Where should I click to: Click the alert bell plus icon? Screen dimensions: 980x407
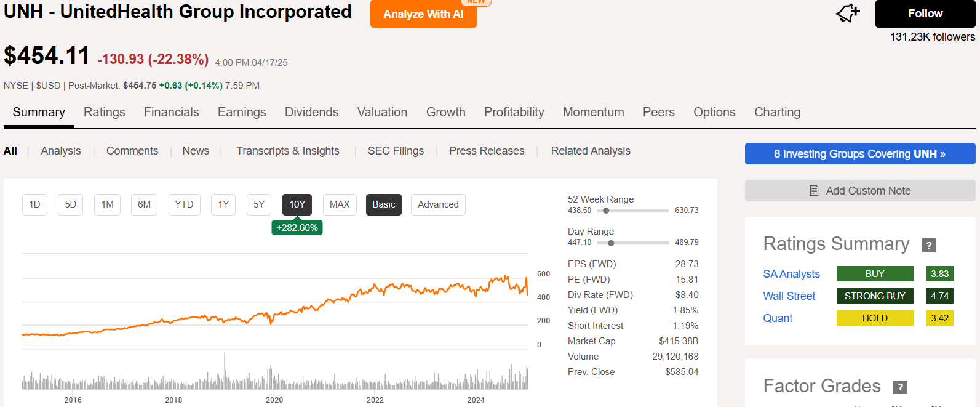pyautogui.click(x=848, y=13)
